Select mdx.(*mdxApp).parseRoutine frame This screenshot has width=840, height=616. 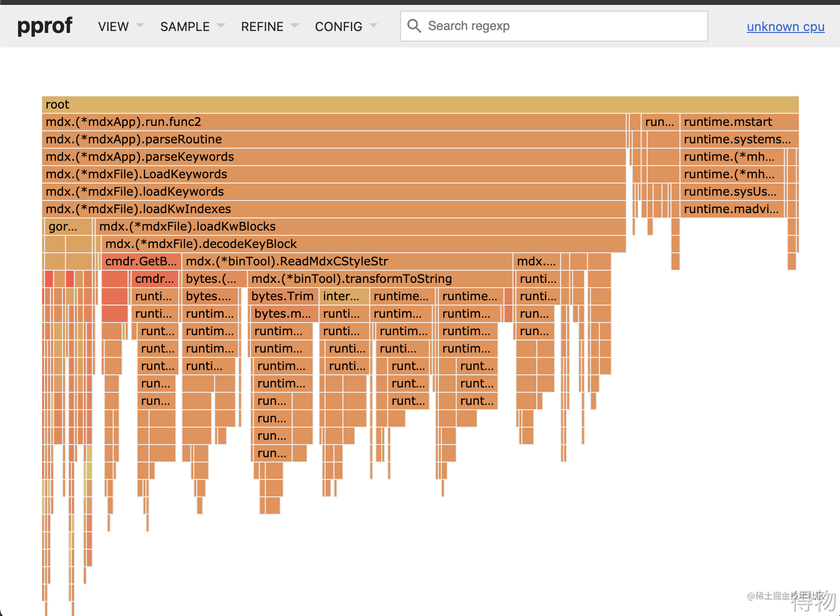pyautogui.click(x=334, y=139)
